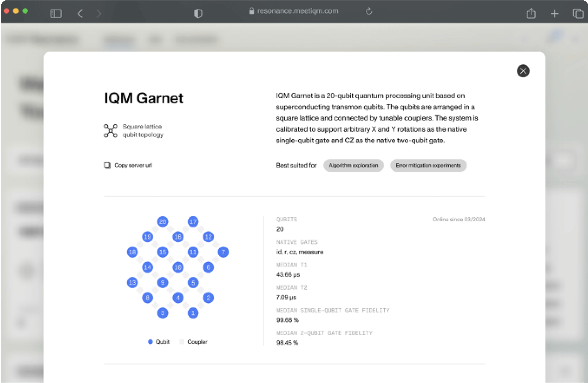This screenshot has height=383, width=588.
Task: Select qubit 20 in the topology diagram
Action: 162,221
